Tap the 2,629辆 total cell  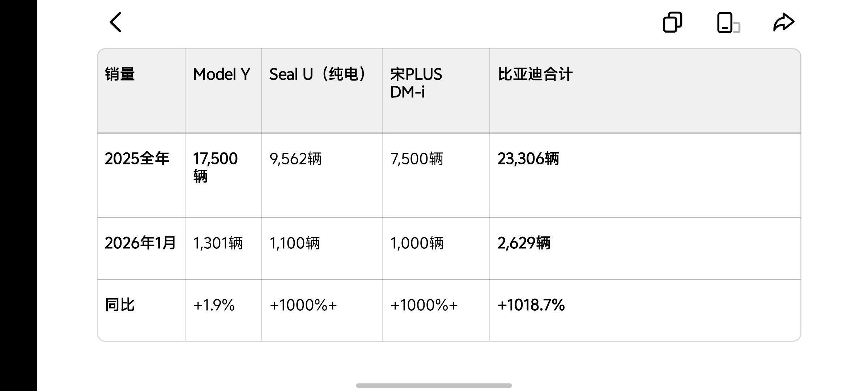524,243
